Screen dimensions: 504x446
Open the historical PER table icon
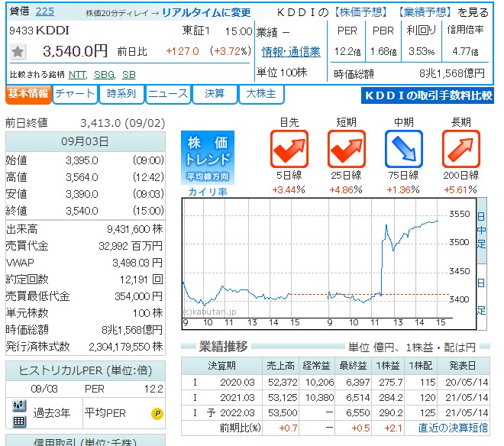pyautogui.click(x=19, y=421)
